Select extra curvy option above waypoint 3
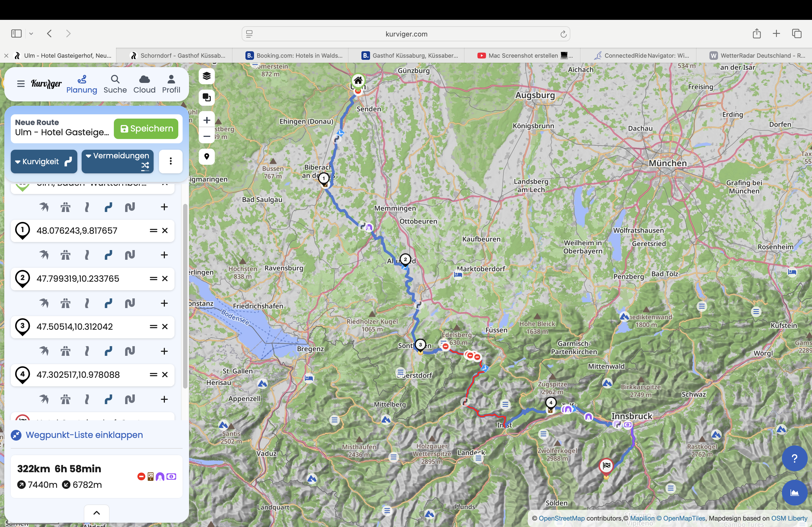The height and width of the screenshot is (527, 812). pos(130,303)
